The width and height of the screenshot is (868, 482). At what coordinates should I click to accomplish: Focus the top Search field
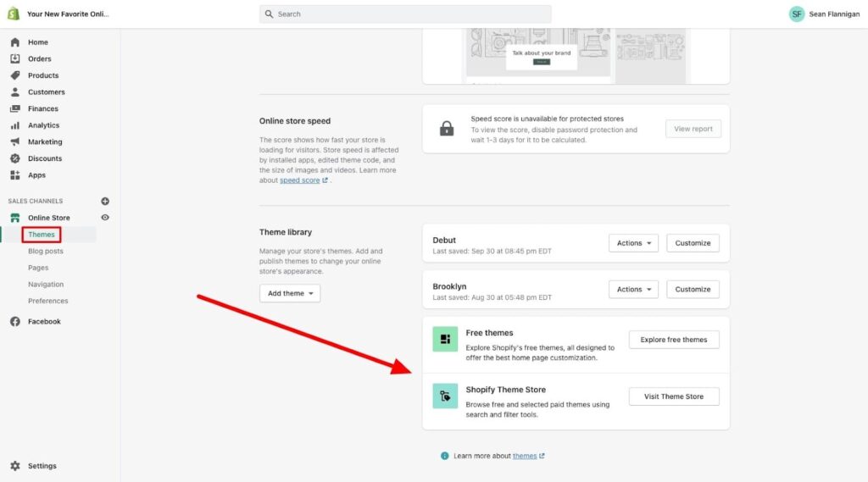coord(405,14)
